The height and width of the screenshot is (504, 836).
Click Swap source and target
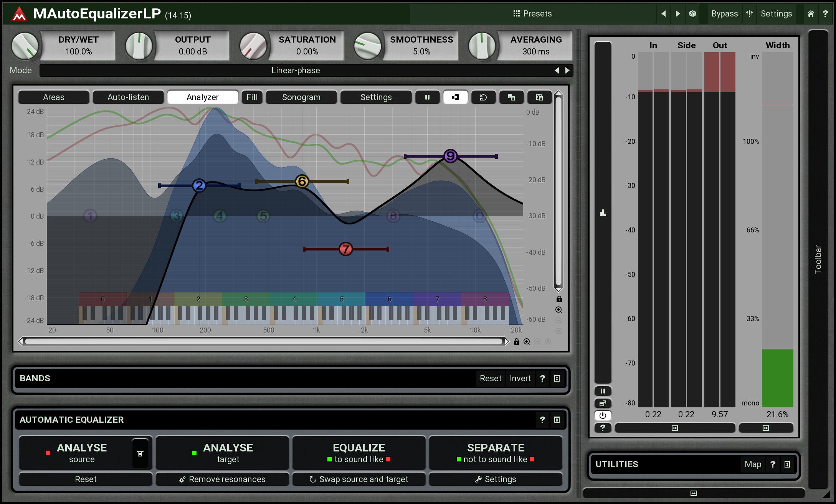click(359, 479)
